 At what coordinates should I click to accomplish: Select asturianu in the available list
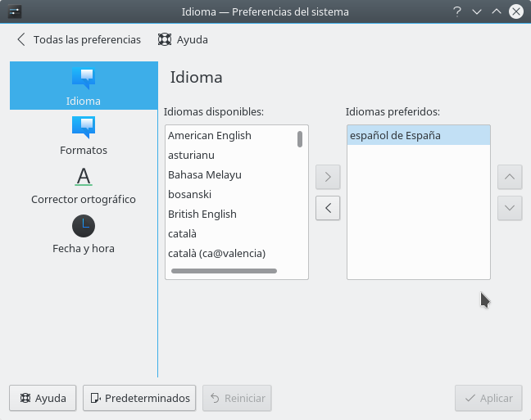(x=191, y=156)
